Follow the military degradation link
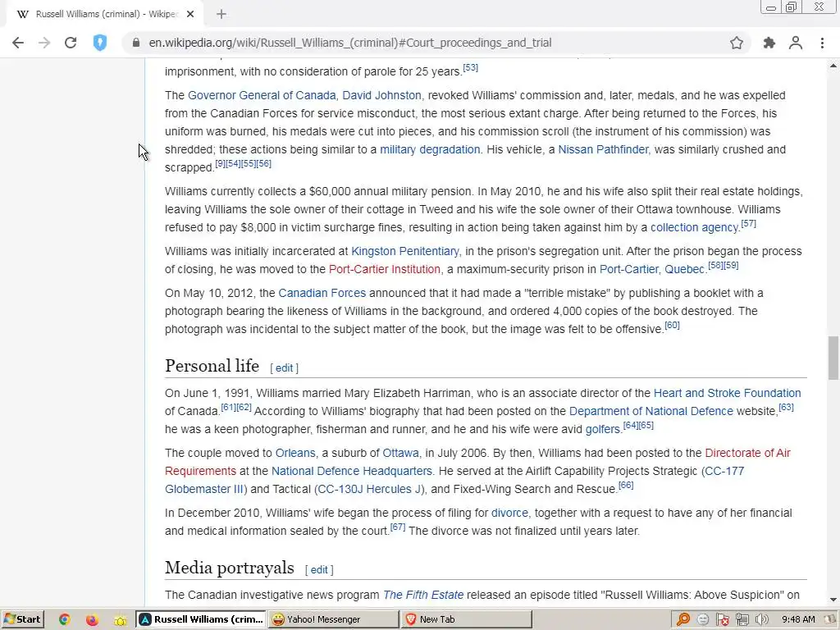 (x=430, y=149)
